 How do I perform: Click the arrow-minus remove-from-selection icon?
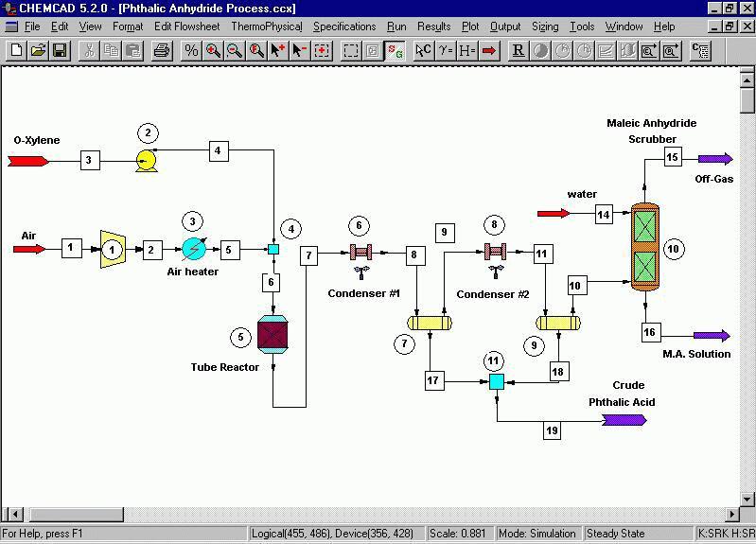point(300,50)
